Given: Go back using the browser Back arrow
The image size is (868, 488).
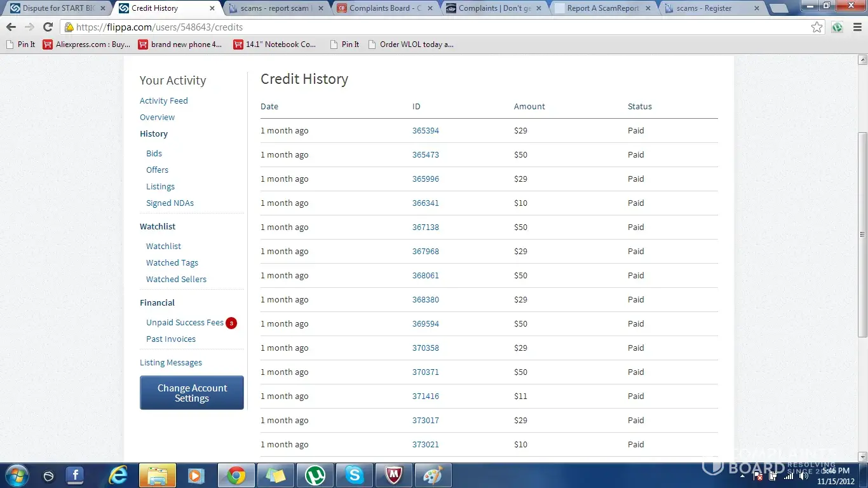Looking at the screenshot, I should coord(11,27).
